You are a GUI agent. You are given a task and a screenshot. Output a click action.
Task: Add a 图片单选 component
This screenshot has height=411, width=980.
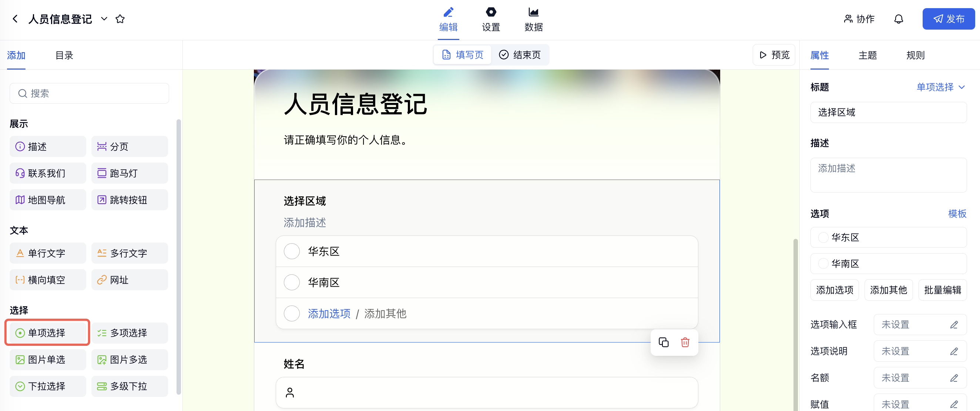point(48,360)
